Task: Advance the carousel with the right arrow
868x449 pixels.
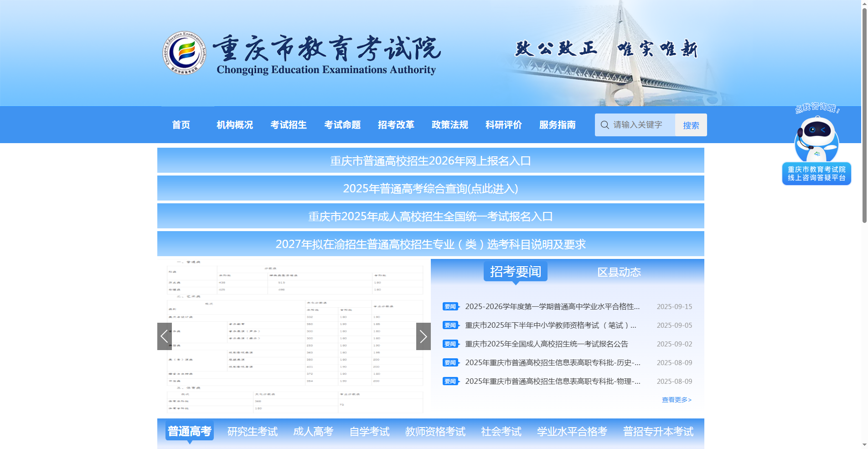Action: (423, 336)
